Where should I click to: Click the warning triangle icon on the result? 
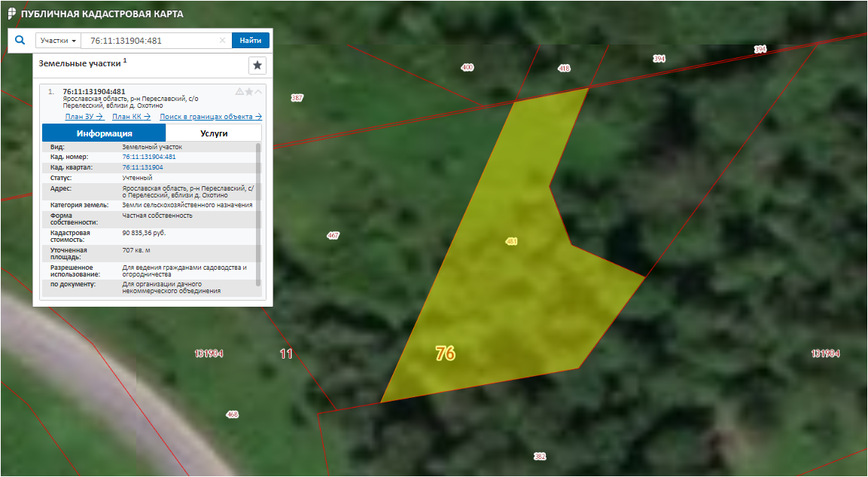point(239,91)
